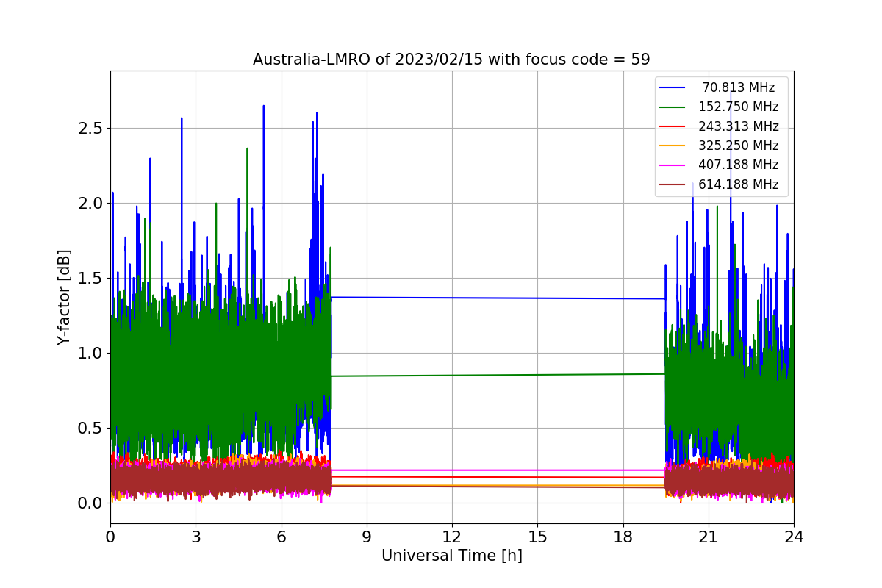Image resolution: width=882 pixels, height=588 pixels.
Task: Click the flat magenta 407.188 MHz line near 12h
Action: 452,470
